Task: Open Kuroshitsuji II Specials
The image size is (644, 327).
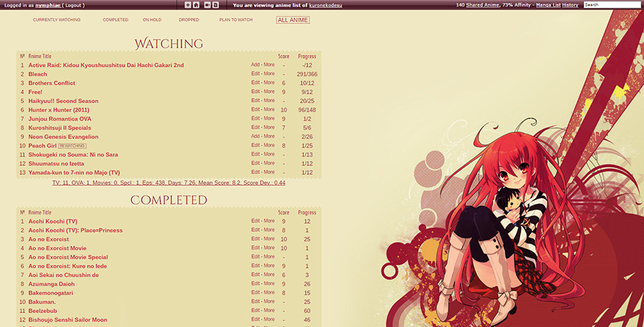Action: 59,128
